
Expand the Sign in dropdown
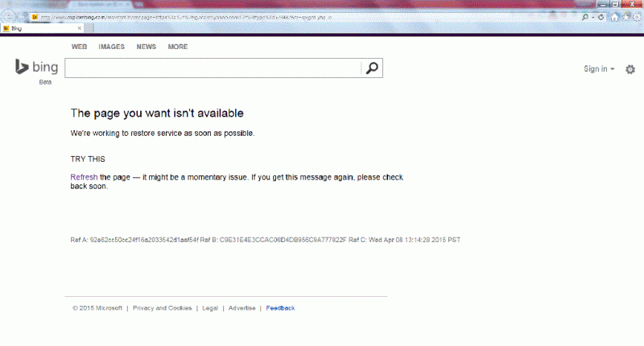click(598, 69)
